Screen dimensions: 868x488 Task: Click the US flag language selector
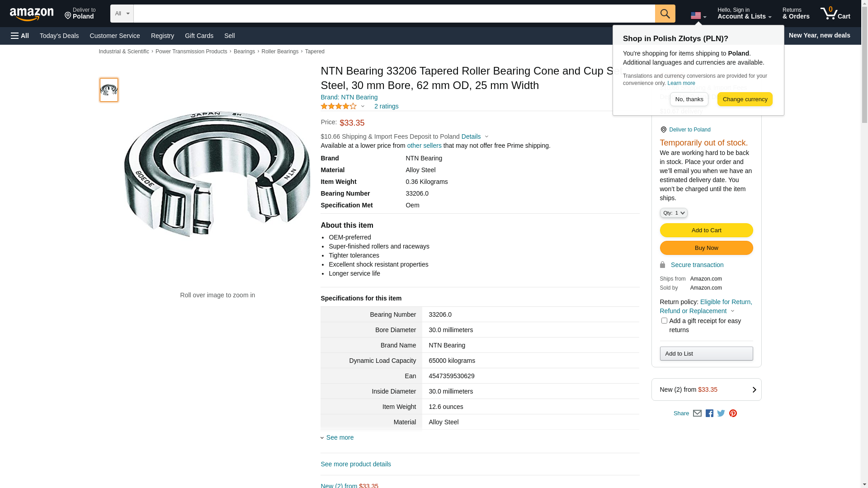click(698, 16)
